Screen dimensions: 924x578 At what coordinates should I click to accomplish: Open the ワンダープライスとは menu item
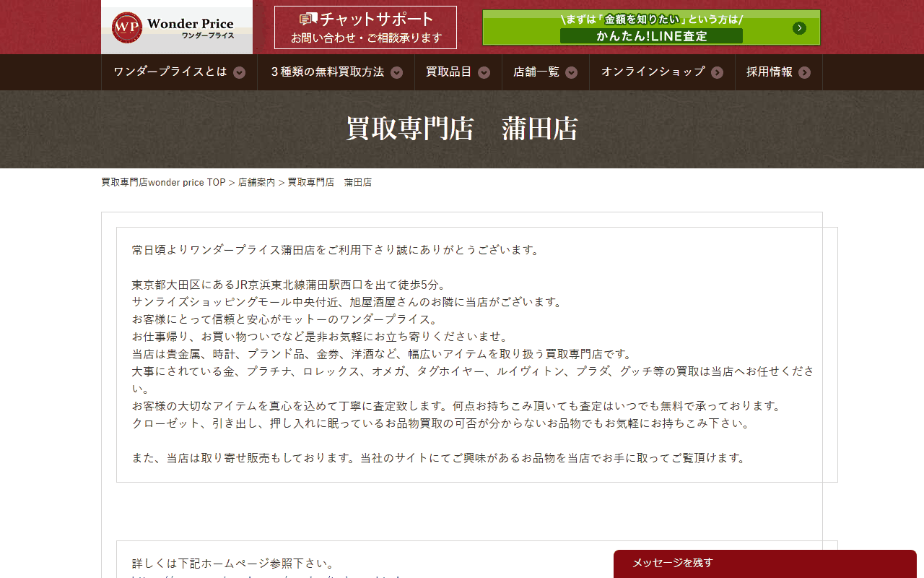179,72
